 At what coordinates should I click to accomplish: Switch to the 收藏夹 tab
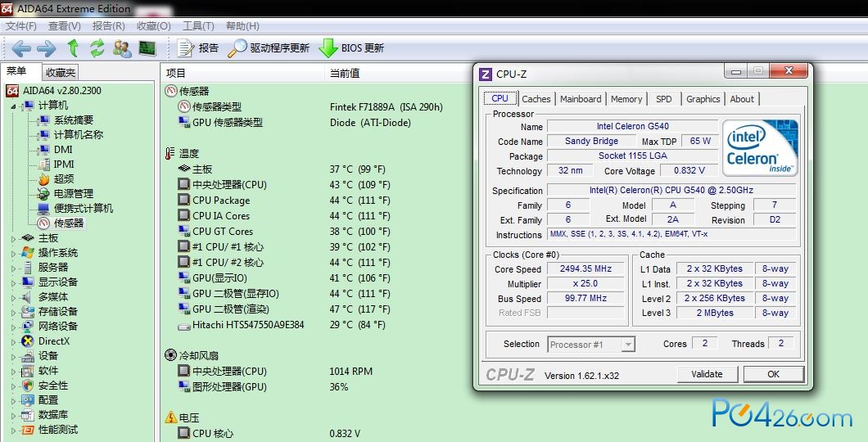click(61, 73)
